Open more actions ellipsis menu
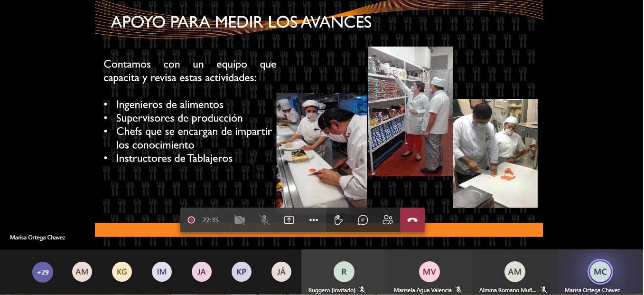Viewport: 644px width, 295px height. (314, 220)
